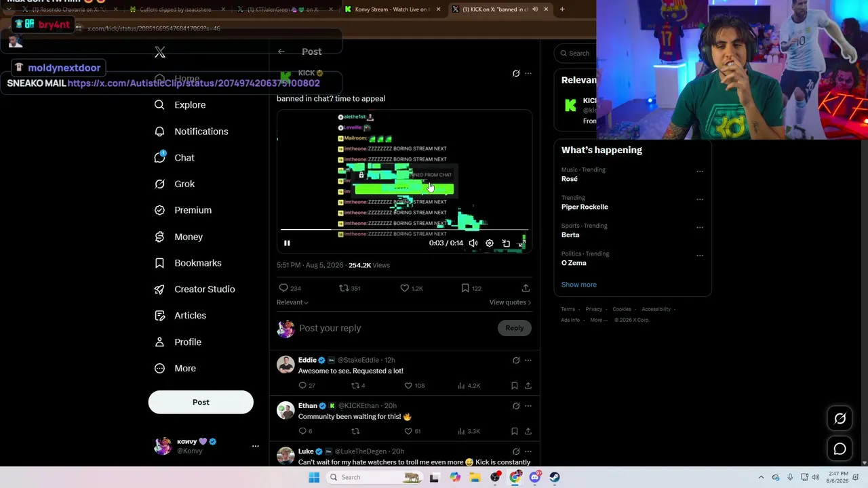
Task: Open more options on Eddie's comment
Action: pyautogui.click(x=528, y=361)
